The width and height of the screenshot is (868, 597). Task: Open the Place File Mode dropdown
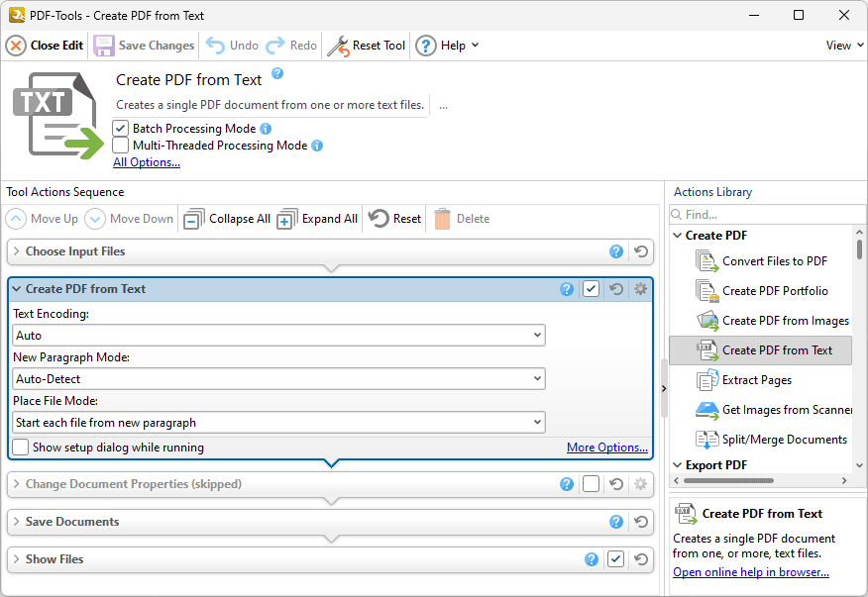coord(278,423)
